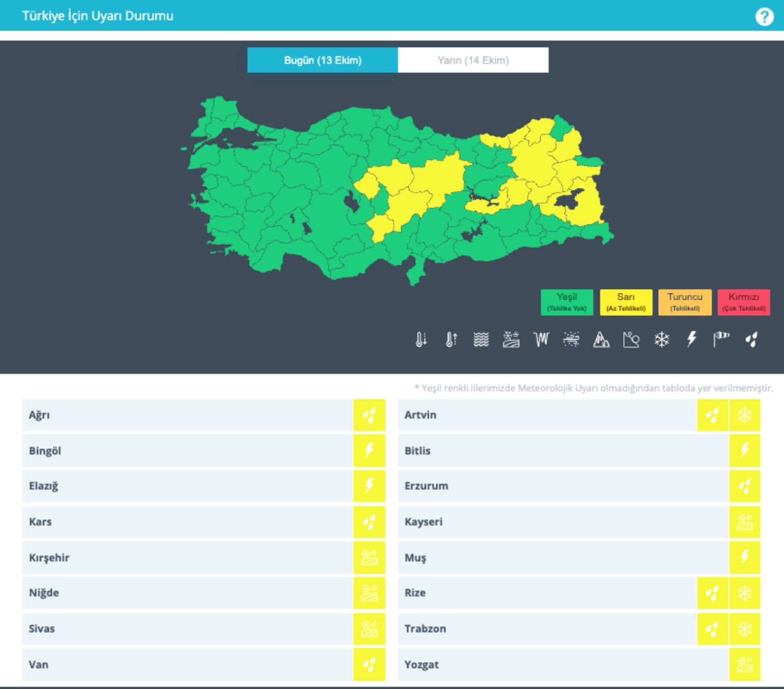Select the blowing dust wind icon below map
Image resolution: width=784 pixels, height=689 pixels.
[571, 339]
